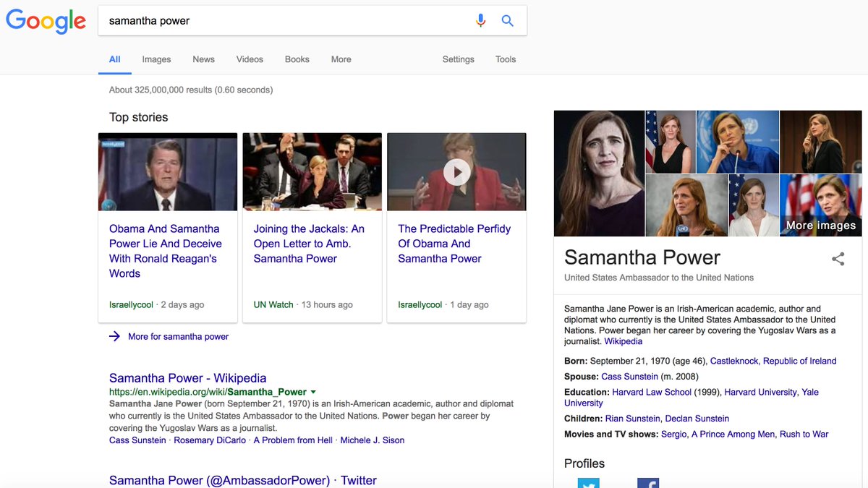Open large portrait image in knowledge panel

pyautogui.click(x=599, y=174)
